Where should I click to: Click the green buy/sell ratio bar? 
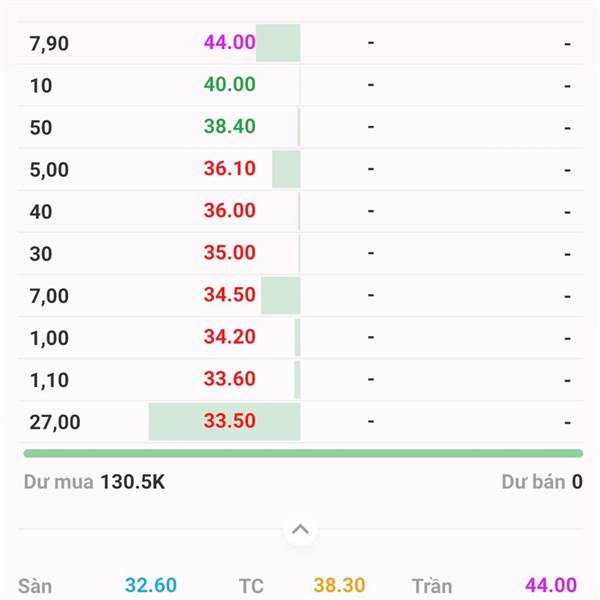[x=302, y=453]
